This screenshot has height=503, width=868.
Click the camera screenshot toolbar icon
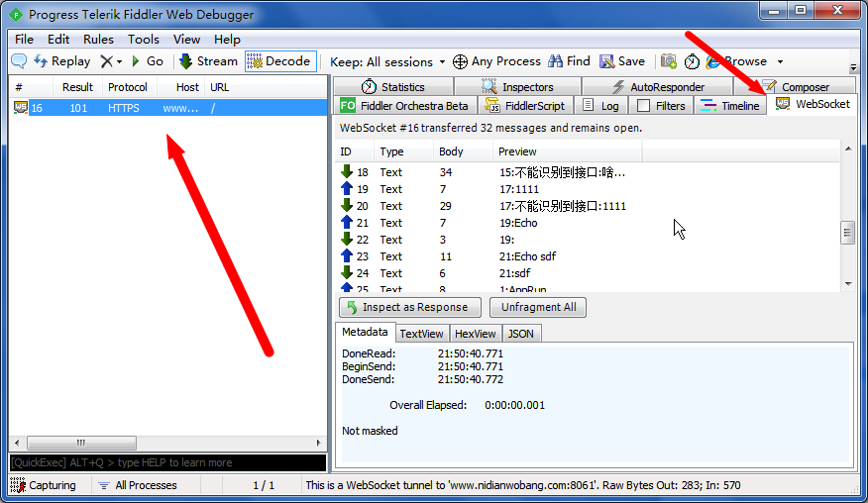(x=668, y=61)
